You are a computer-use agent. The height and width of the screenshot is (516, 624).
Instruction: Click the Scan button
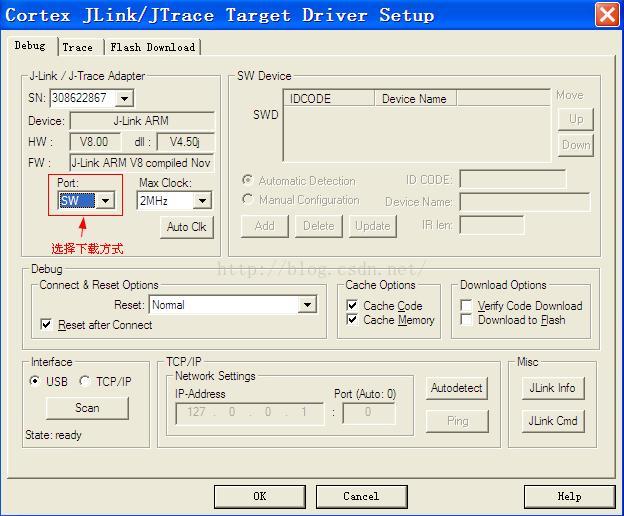click(87, 408)
